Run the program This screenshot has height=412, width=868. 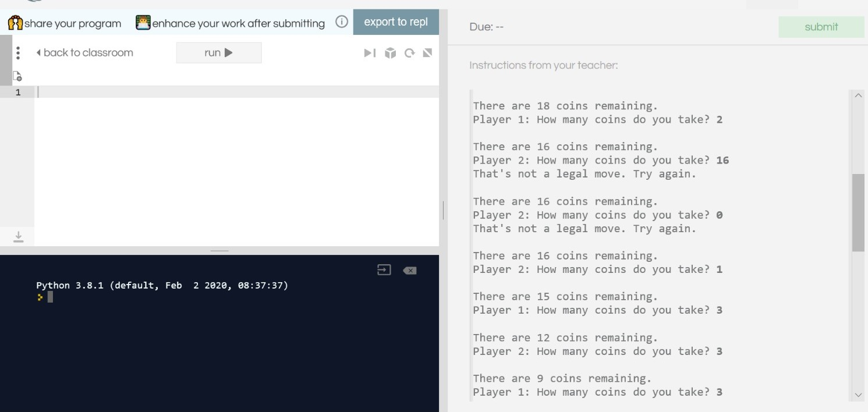(219, 52)
